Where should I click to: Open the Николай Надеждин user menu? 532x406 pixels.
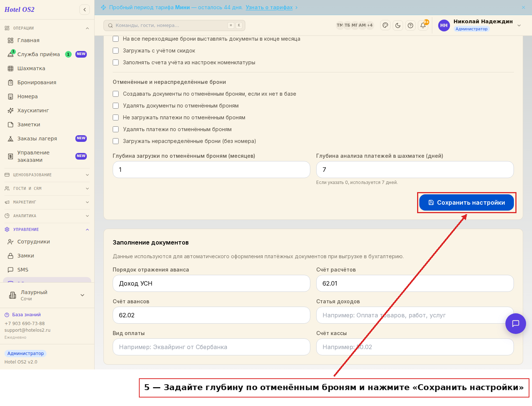click(x=480, y=25)
